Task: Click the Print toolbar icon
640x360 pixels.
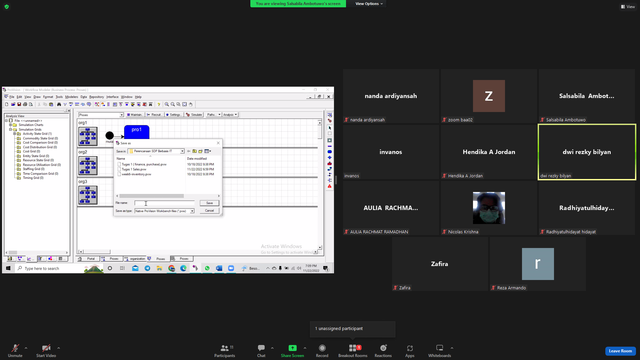Action: coord(24,104)
